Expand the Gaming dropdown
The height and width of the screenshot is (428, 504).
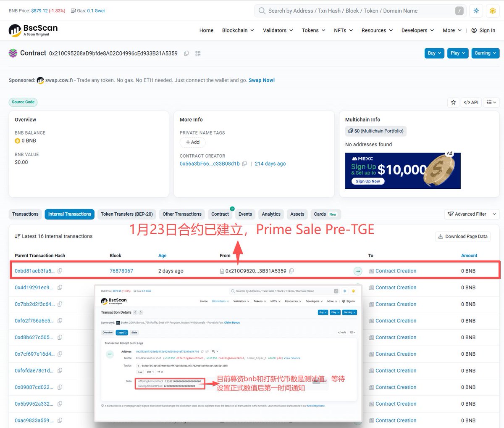coord(486,53)
